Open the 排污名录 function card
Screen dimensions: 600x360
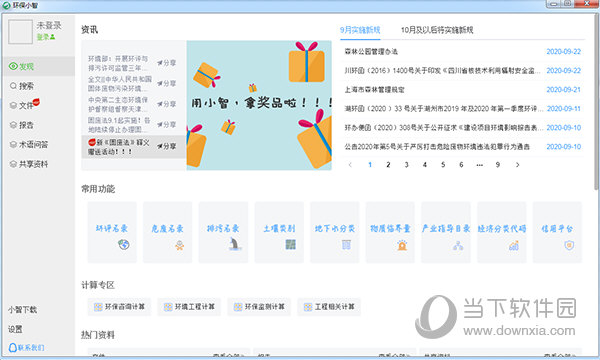pos(223,232)
